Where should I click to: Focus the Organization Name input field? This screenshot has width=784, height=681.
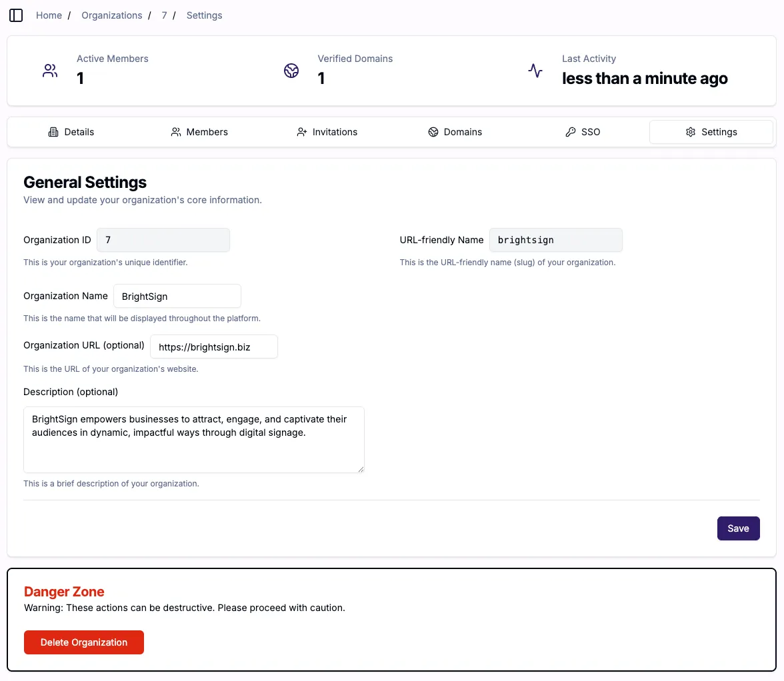177,297
